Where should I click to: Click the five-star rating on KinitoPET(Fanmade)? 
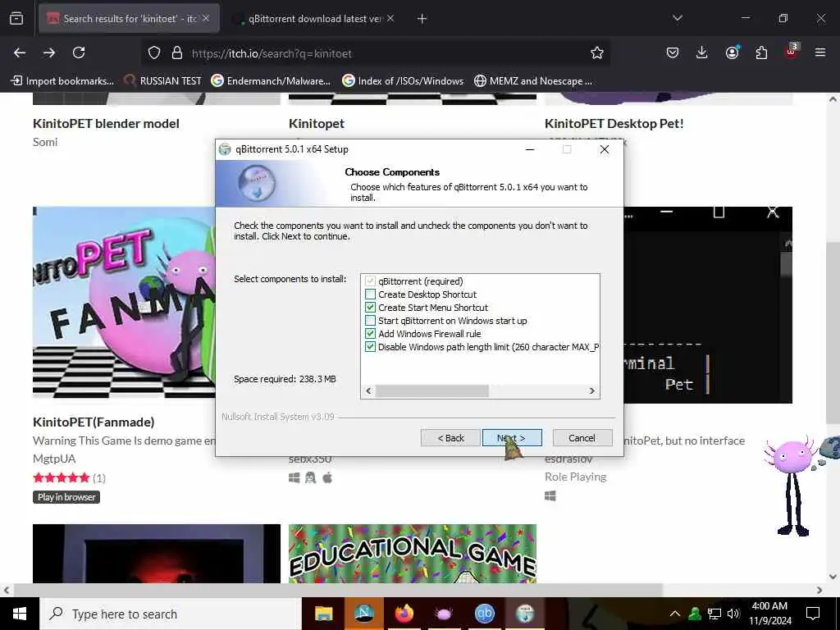coord(61,477)
